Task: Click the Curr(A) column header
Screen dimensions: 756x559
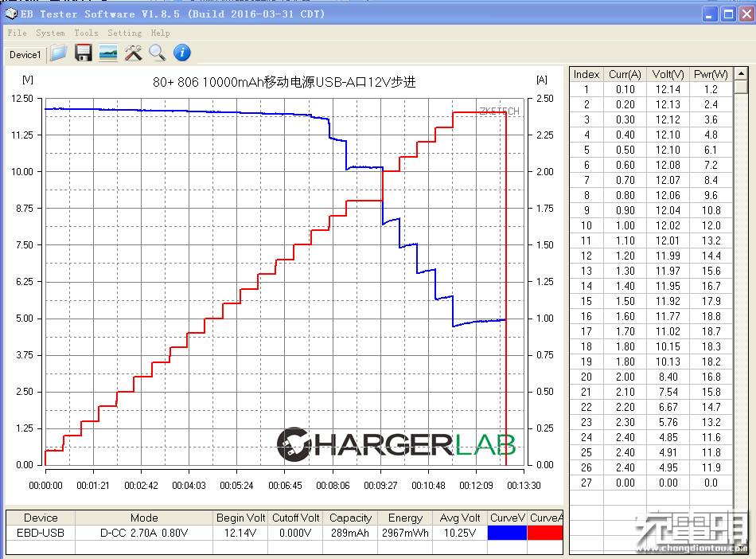Action: click(625, 74)
